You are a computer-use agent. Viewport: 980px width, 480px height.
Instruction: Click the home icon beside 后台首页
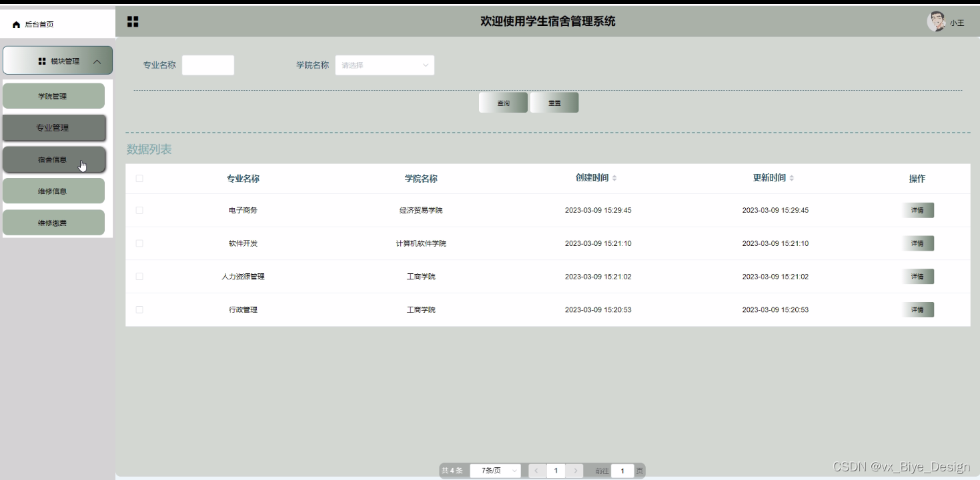click(17, 25)
